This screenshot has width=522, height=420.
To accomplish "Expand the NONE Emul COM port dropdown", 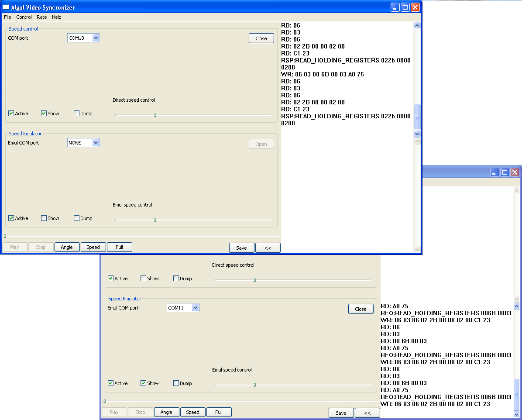I will 96,143.
